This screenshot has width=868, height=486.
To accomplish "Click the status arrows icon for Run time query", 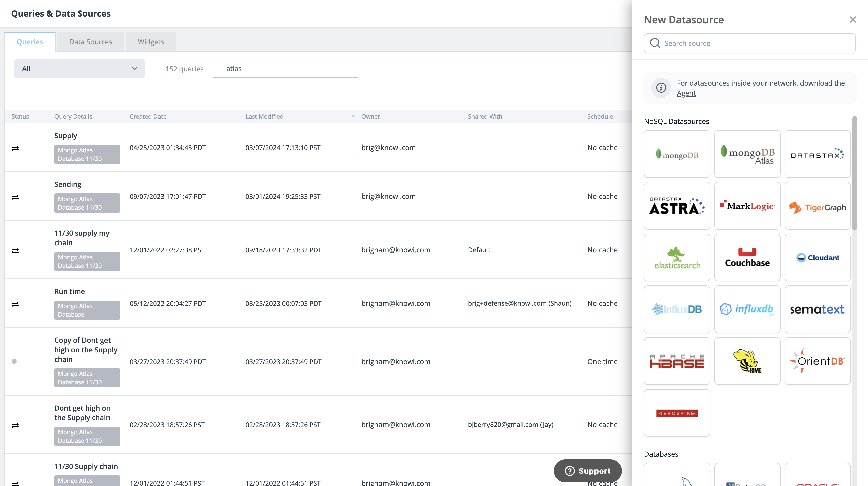I will tap(15, 304).
